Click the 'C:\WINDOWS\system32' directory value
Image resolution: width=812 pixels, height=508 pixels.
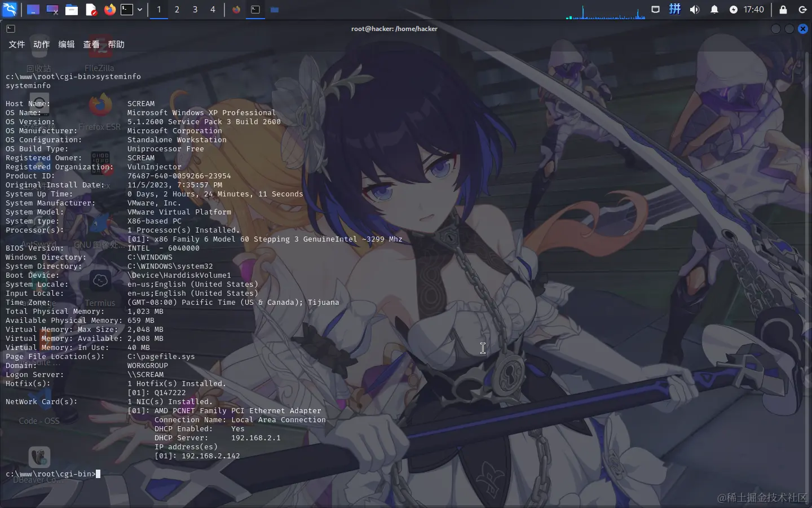(170, 266)
